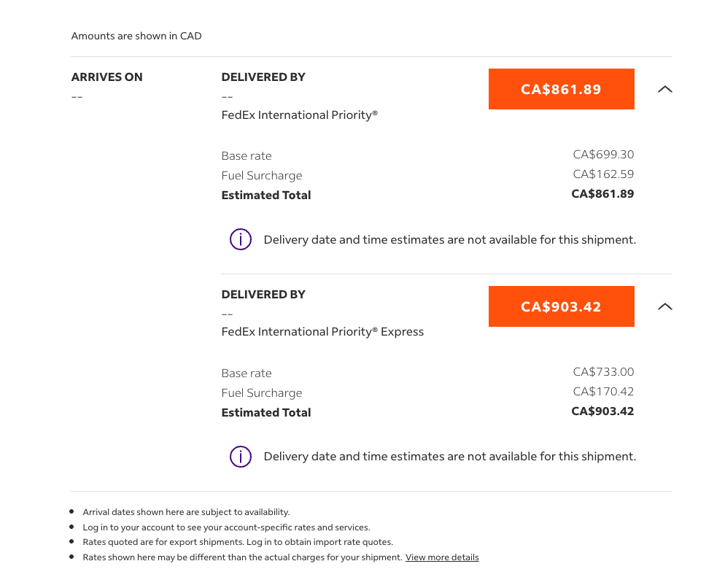
Task: Select the CA$861.89 rate button
Action: click(562, 89)
